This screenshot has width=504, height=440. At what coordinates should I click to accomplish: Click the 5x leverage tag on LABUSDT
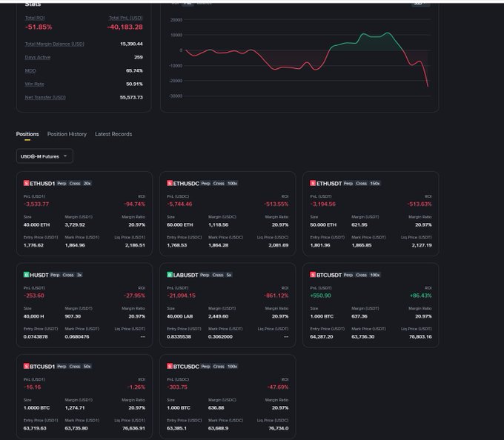pyautogui.click(x=229, y=275)
